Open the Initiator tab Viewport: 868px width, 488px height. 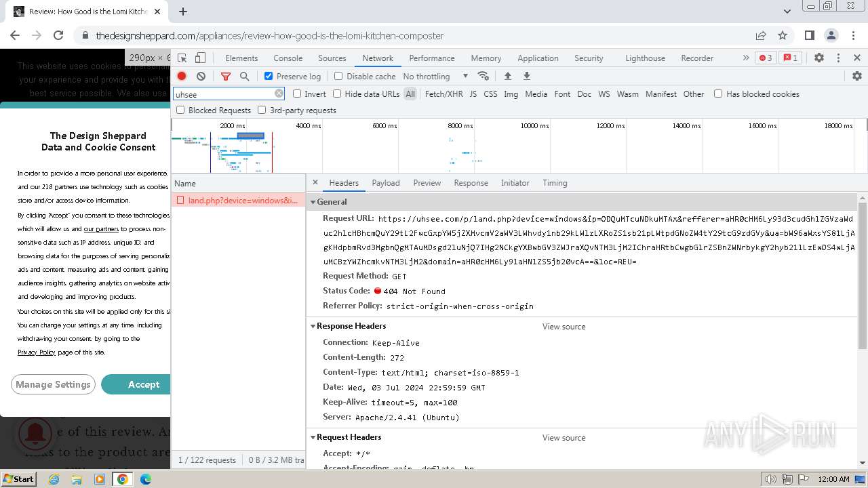(515, 183)
